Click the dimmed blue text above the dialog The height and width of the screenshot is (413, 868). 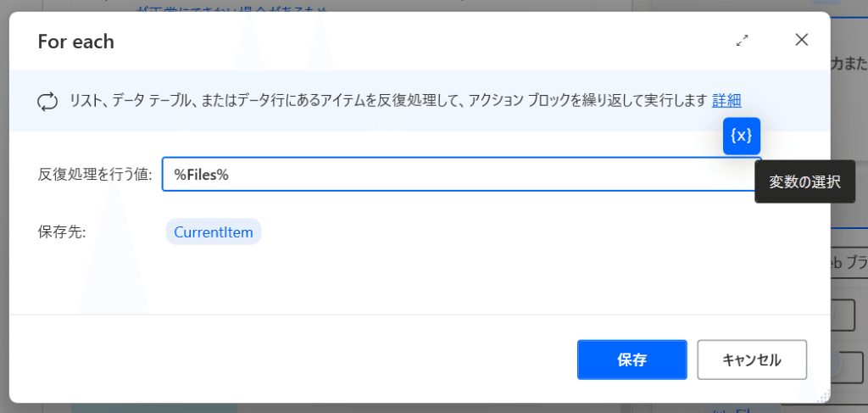pyautogui.click(x=232, y=8)
